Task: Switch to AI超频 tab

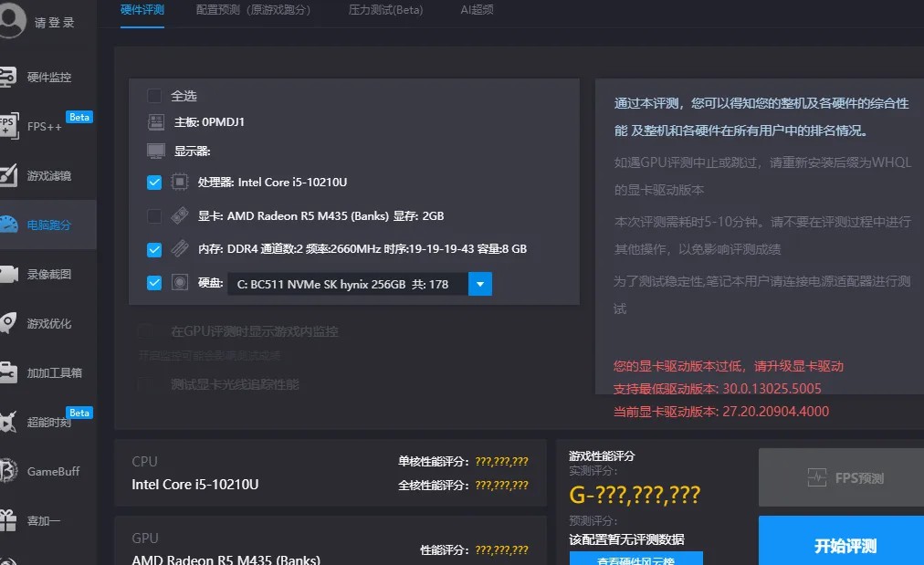Action: [477, 10]
